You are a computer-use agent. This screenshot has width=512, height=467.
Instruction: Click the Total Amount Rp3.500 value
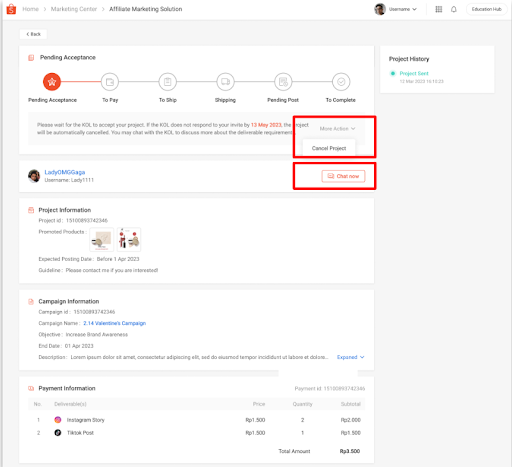coord(350,451)
